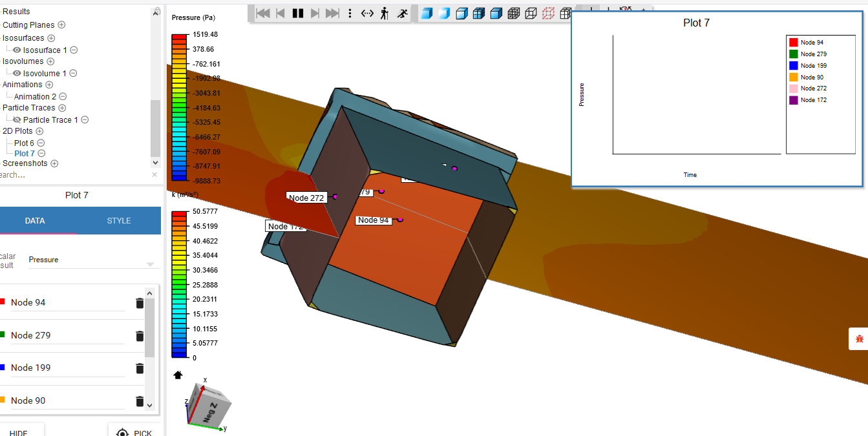Screen dimensions: 868x436
Task: Add a new Cutting Plane
Action: coord(62,25)
